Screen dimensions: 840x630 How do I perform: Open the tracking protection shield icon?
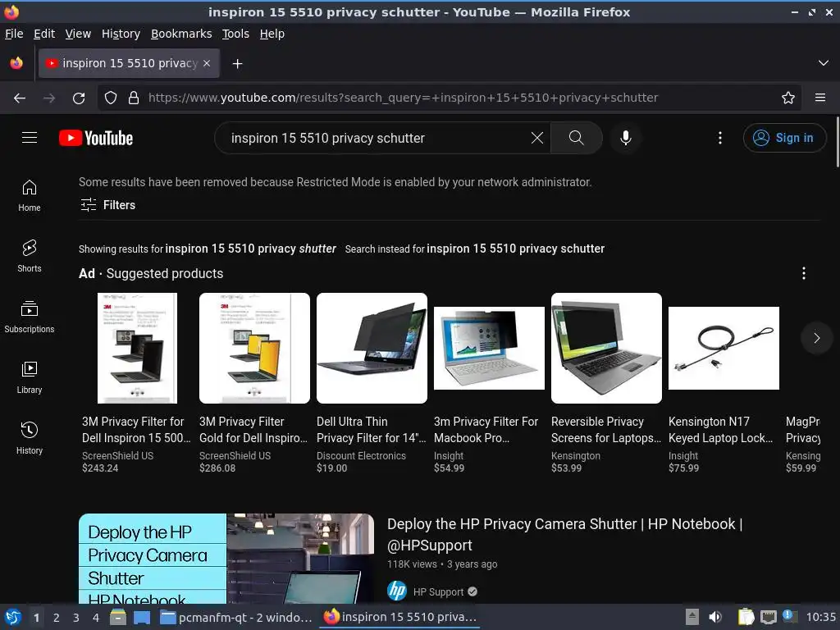coord(111,98)
